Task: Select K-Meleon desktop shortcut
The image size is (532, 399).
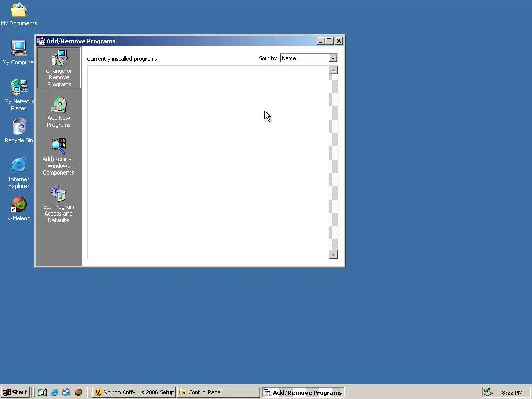Action: [19, 209]
